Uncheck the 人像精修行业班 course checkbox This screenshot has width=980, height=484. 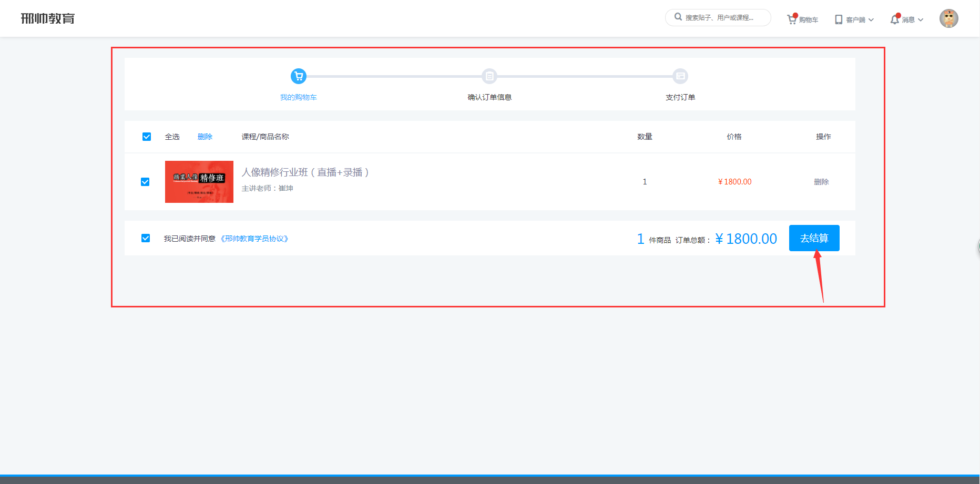point(145,182)
